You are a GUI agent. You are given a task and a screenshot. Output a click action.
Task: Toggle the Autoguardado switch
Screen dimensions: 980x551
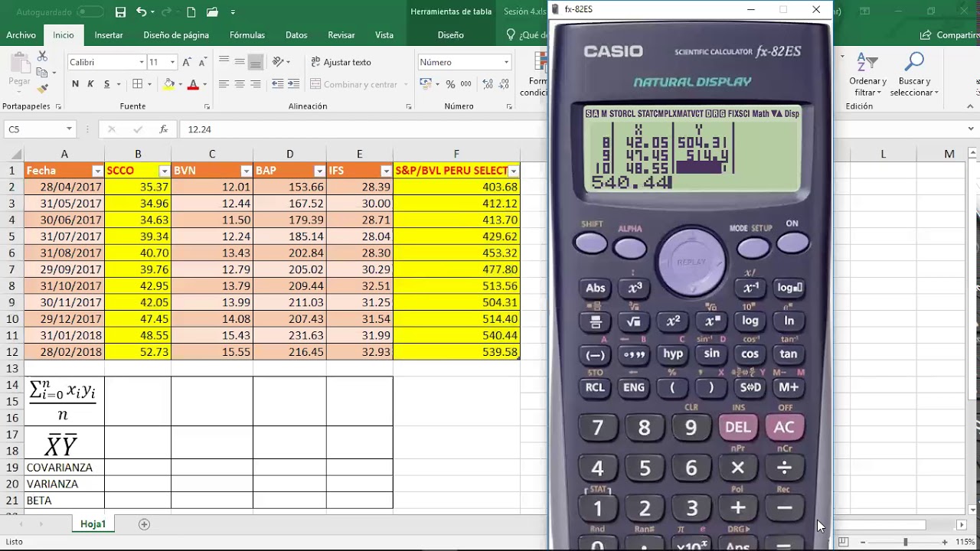(x=90, y=12)
